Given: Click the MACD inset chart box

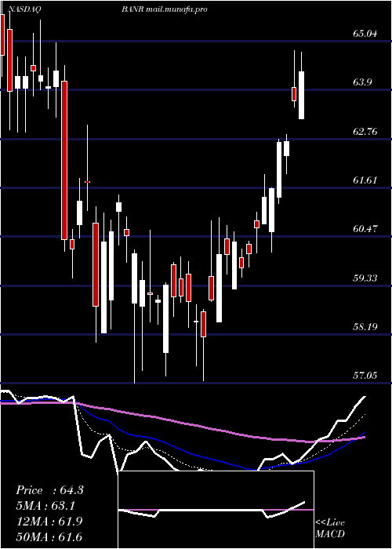Looking at the screenshot, I should tap(216, 510).
